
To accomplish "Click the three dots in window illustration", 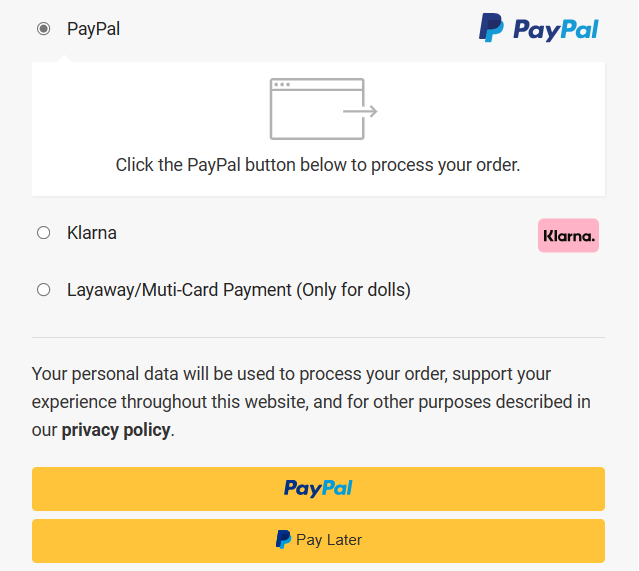I will (282, 84).
